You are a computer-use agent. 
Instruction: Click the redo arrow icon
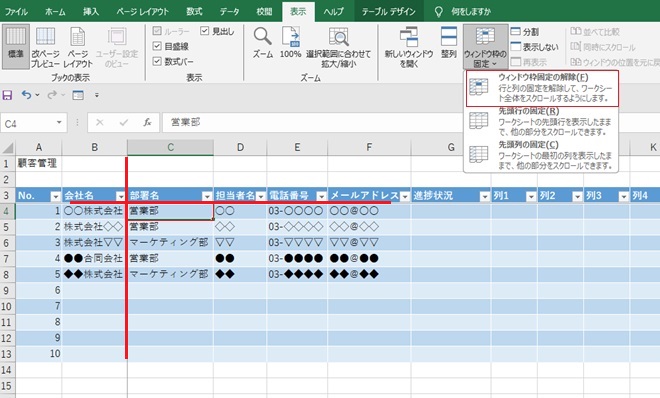(x=52, y=95)
